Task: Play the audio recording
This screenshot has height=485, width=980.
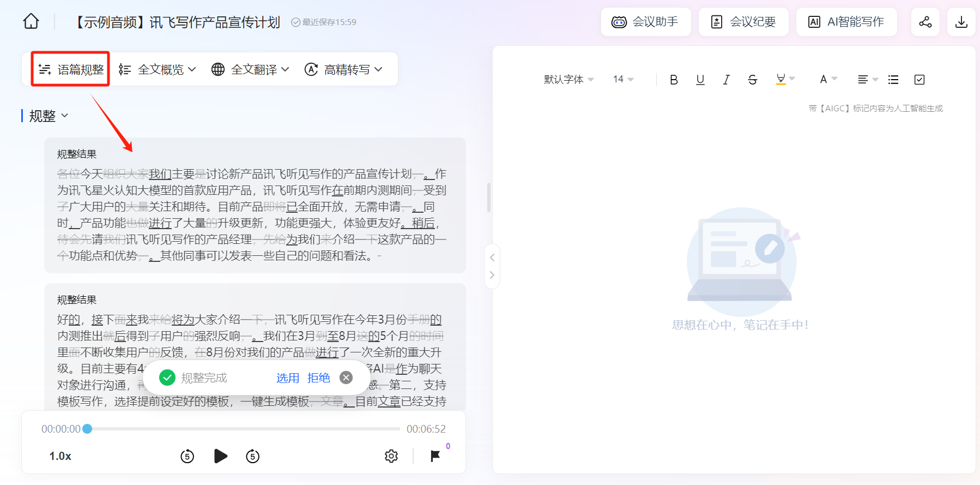Action: coord(221,456)
